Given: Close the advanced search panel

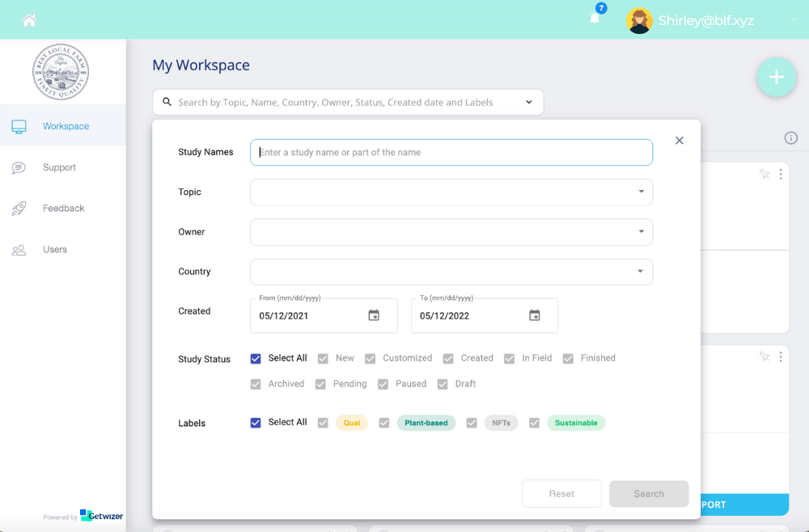Looking at the screenshot, I should coord(680,140).
